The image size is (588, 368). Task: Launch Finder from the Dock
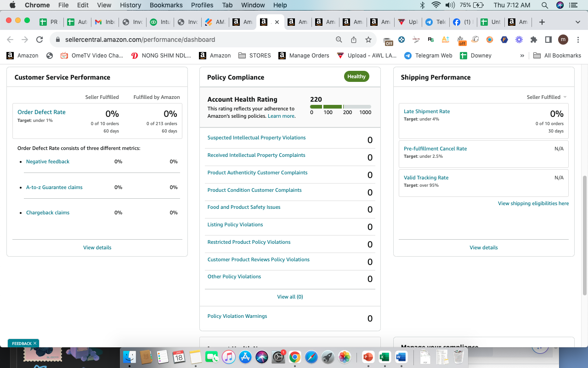click(130, 356)
